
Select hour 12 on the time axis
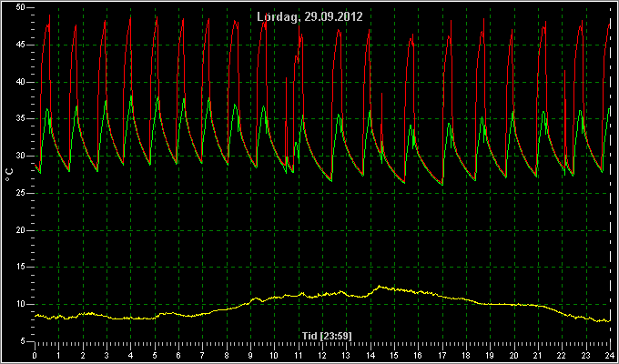click(322, 355)
